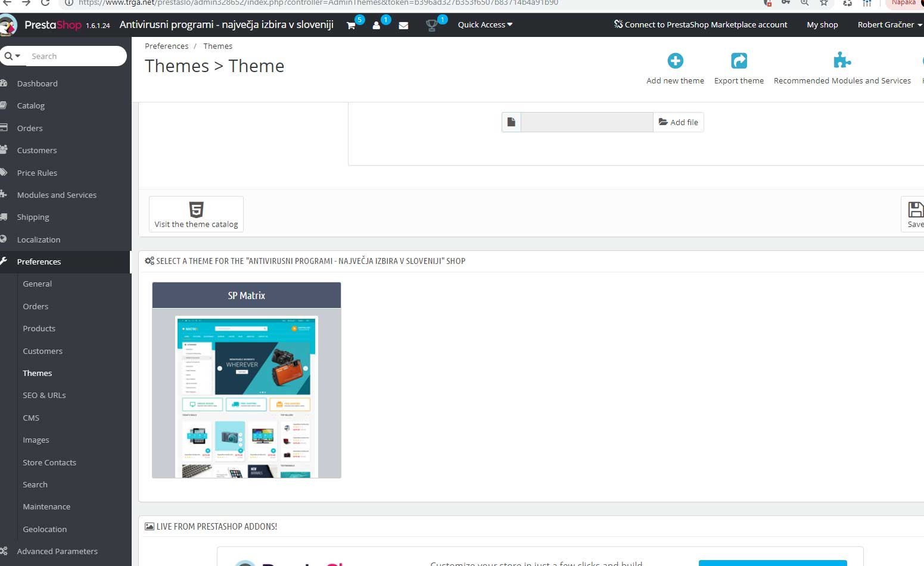Viewport: 924px width, 566px height.
Task: Click the Add new theme plus icon
Action: tap(675, 61)
